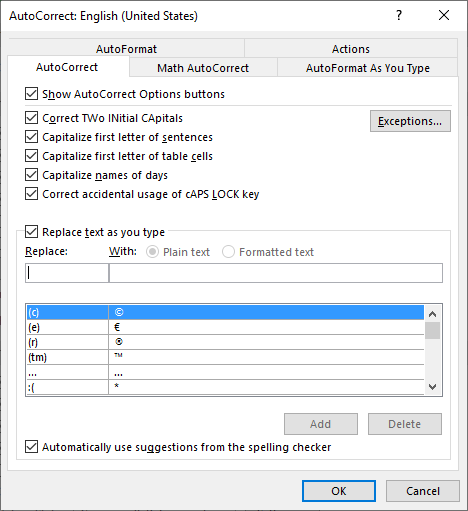The image size is (468, 511).
Task: Select the (tm) trademark entry
Action: [x=225, y=357]
